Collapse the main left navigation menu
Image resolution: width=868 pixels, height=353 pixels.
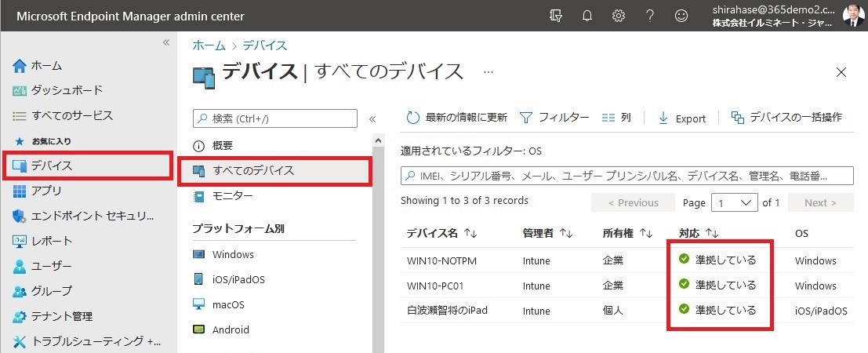166,42
